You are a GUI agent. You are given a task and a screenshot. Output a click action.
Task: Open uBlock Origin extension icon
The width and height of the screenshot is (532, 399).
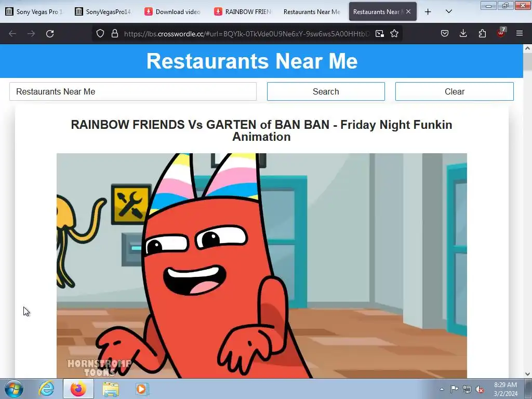(501, 33)
